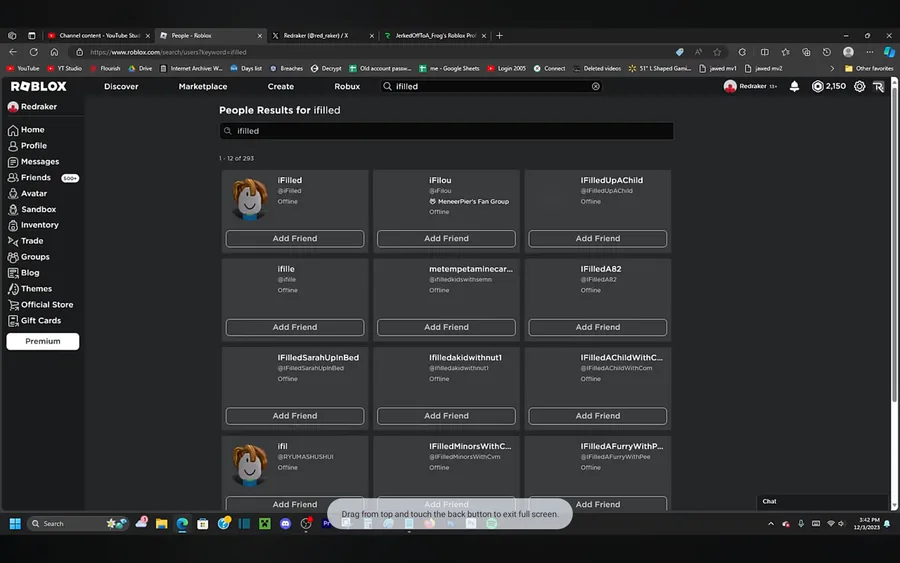Open Sandbox from the sidebar

[x=32, y=209]
